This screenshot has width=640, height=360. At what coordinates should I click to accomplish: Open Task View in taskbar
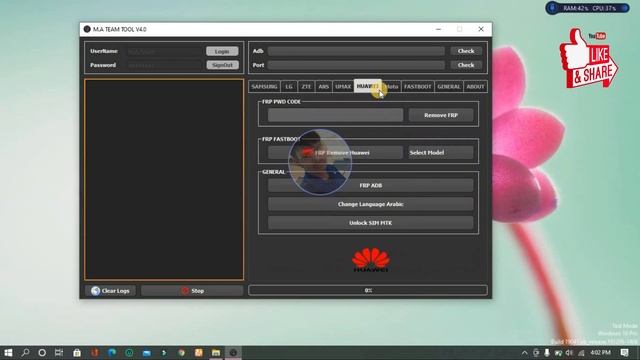pyautogui.click(x=59, y=353)
